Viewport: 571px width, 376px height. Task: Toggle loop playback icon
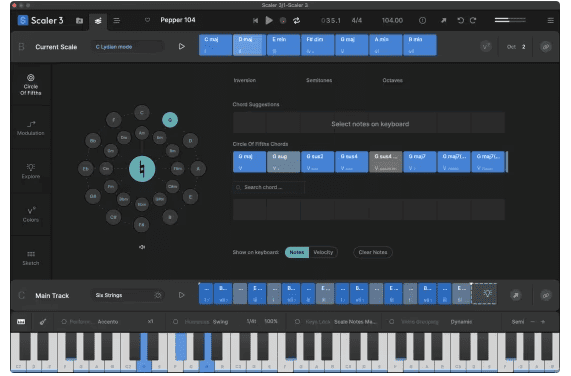[296, 21]
